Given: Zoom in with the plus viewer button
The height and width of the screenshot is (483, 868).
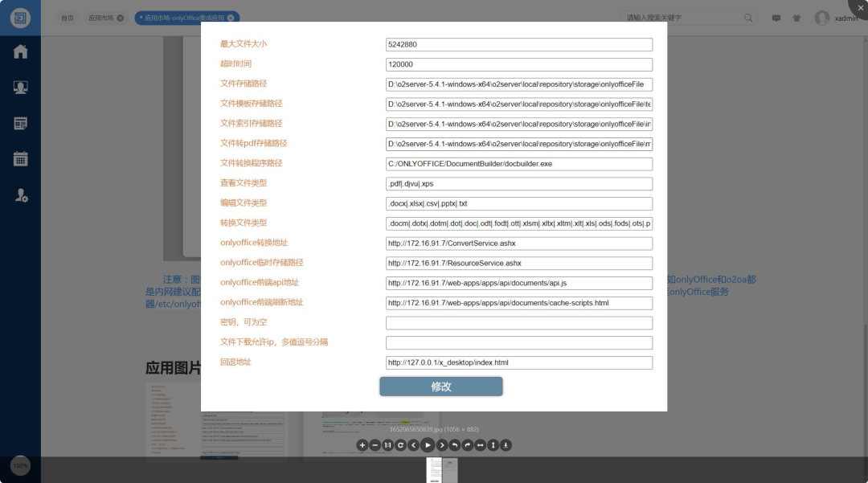Looking at the screenshot, I should 362,444.
